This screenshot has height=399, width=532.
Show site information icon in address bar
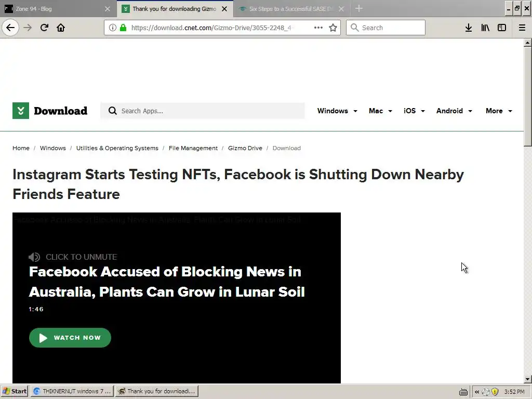pos(113,28)
